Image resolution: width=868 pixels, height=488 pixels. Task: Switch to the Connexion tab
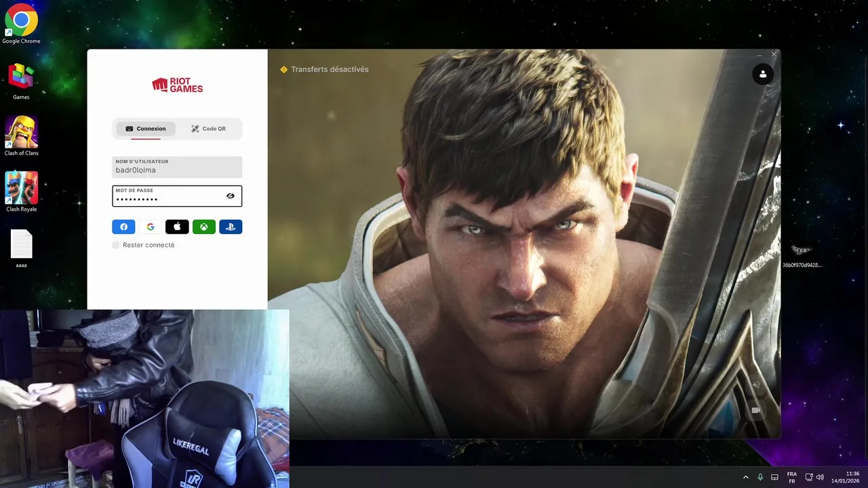click(146, 129)
